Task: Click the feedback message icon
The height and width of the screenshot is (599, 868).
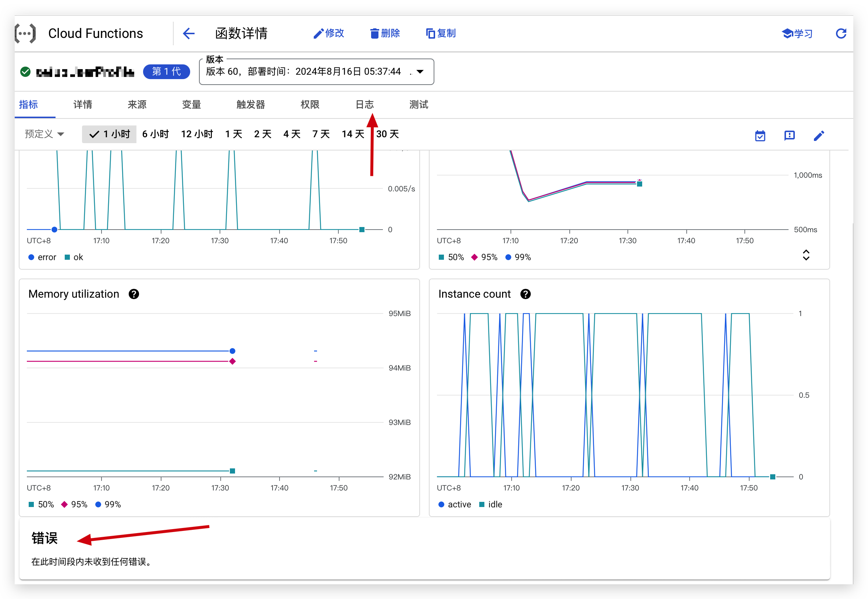Action: (x=789, y=135)
